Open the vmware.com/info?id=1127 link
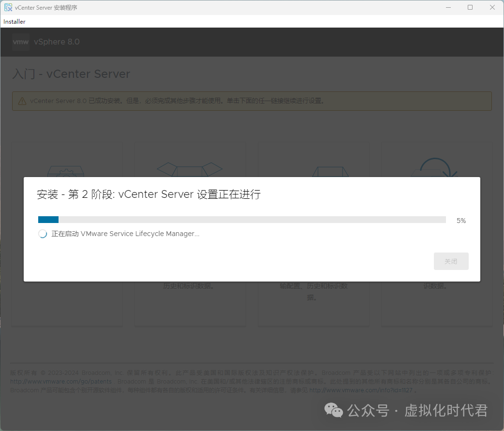 (361, 390)
